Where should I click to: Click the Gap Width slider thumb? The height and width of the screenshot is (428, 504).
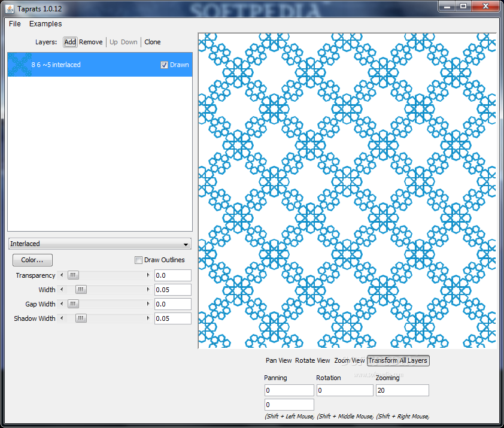coord(73,304)
